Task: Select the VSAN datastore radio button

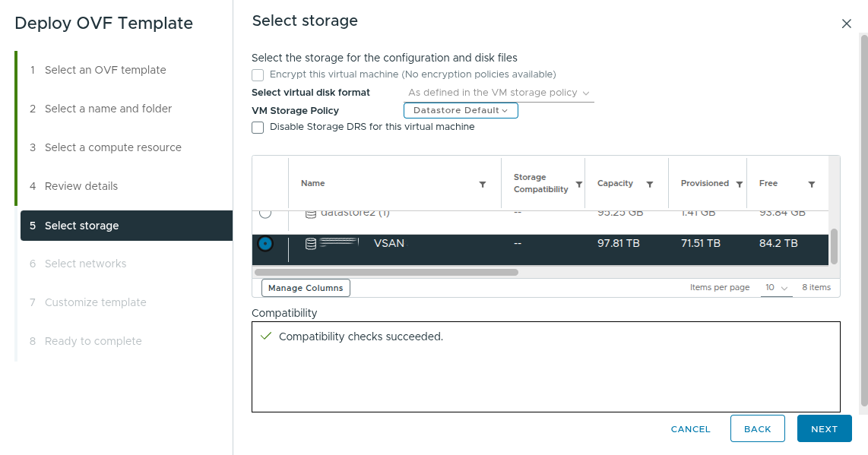Action: click(x=265, y=243)
